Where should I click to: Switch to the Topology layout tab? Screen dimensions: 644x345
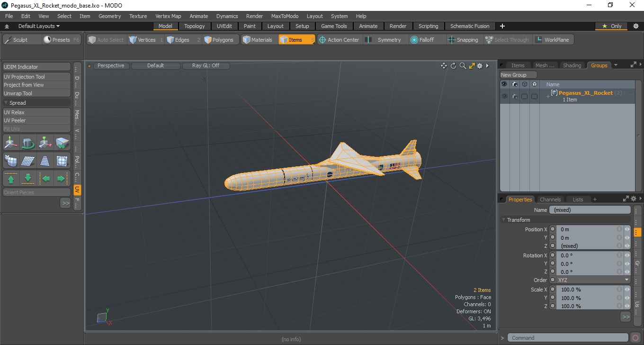pos(195,26)
